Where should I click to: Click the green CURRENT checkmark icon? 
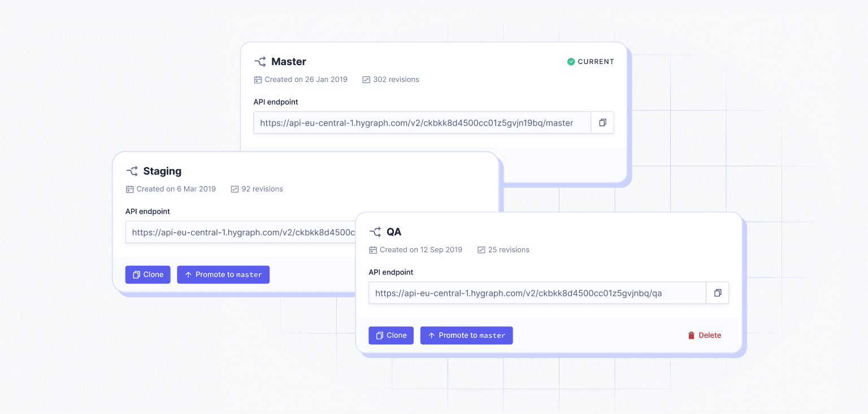click(x=571, y=62)
